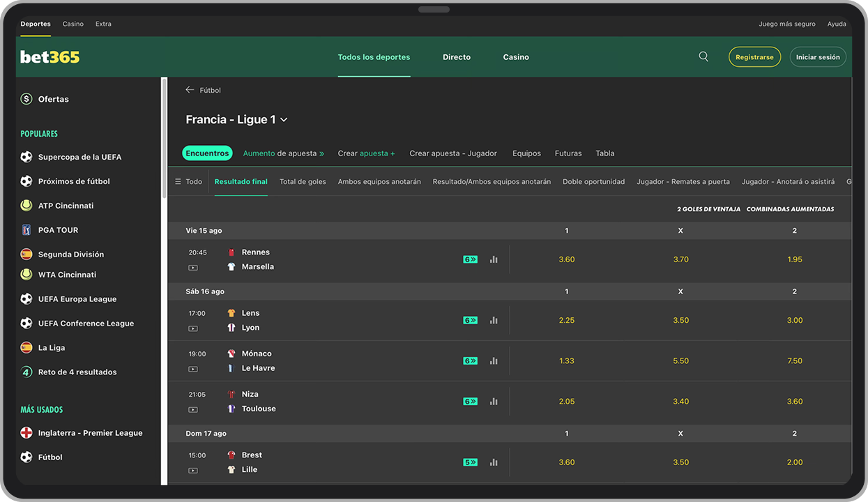868x502 pixels.
Task: Click the number 4 icon of Reto de 4 resultados
Action: coord(26,372)
